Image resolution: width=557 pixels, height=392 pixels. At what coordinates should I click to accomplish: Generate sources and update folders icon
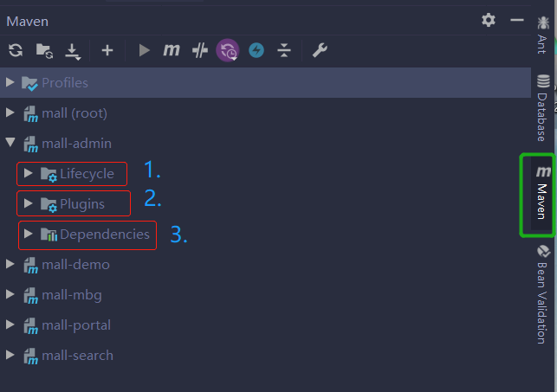45,51
